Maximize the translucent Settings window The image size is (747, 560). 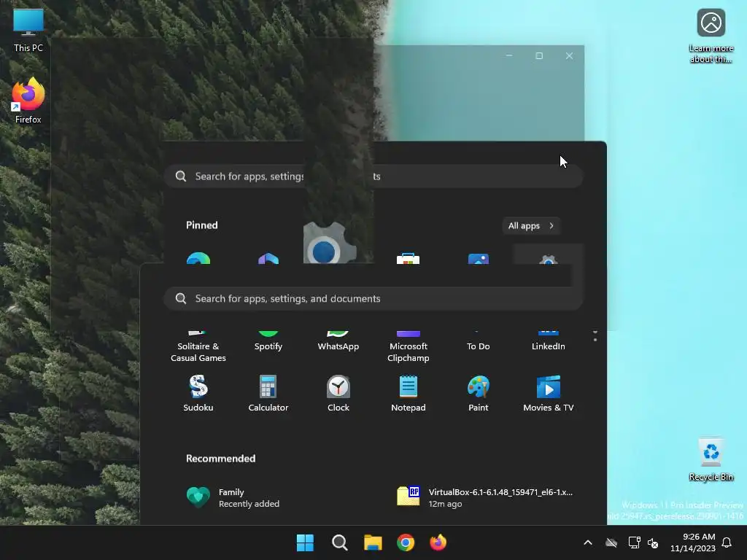539,55
